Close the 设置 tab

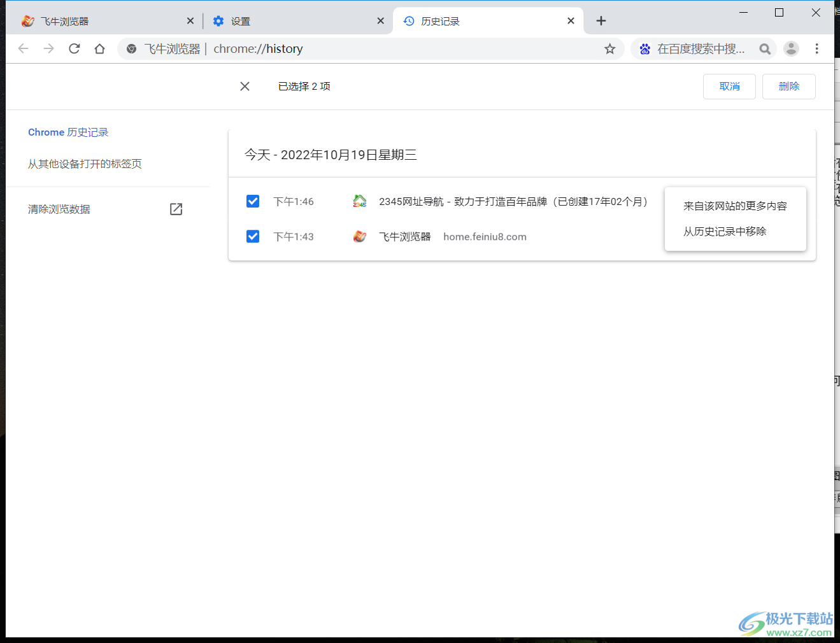coord(380,21)
